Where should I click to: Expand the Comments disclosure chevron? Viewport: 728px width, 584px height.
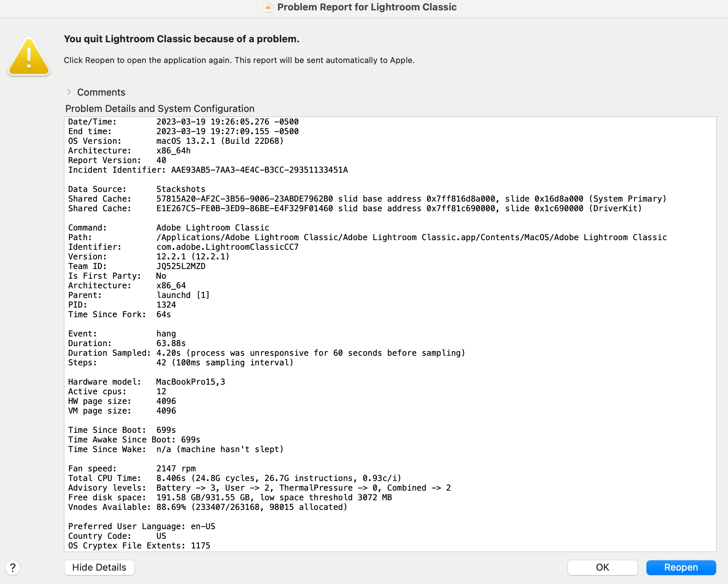point(69,92)
